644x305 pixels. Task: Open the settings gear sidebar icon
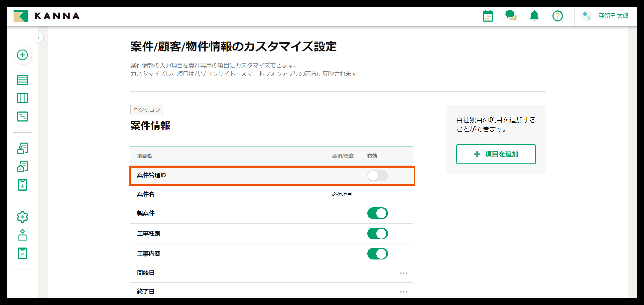tap(22, 217)
